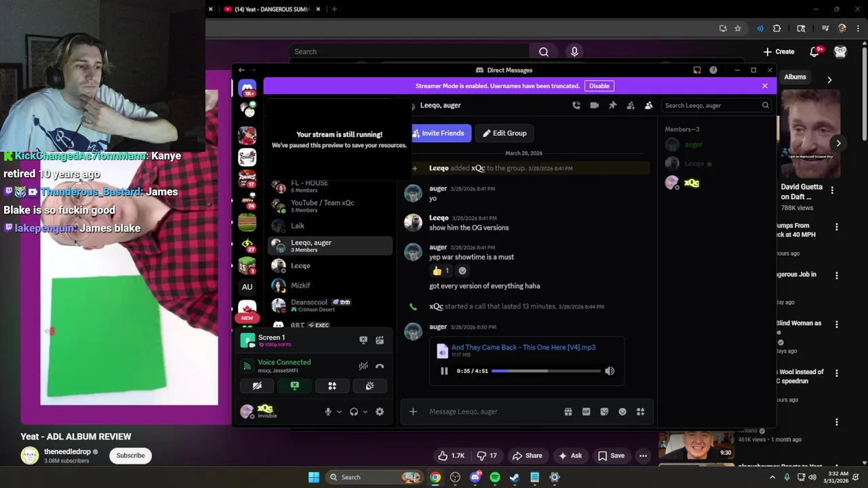868x488 pixels.
Task: Open gift icon in message bar
Action: point(568,411)
